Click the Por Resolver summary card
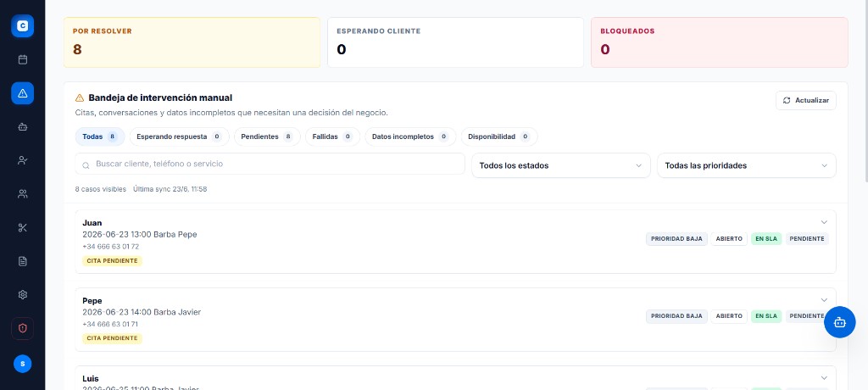This screenshot has height=390, width=868. pos(192,42)
